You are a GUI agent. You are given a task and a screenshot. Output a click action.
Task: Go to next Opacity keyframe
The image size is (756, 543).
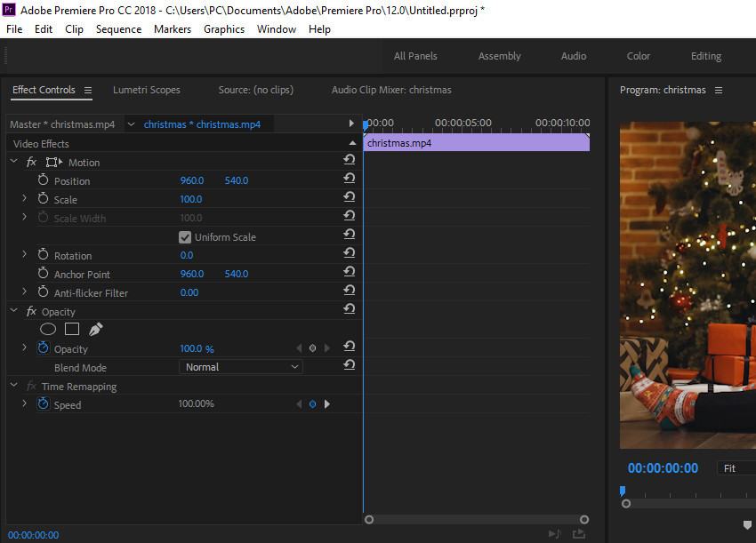click(327, 348)
